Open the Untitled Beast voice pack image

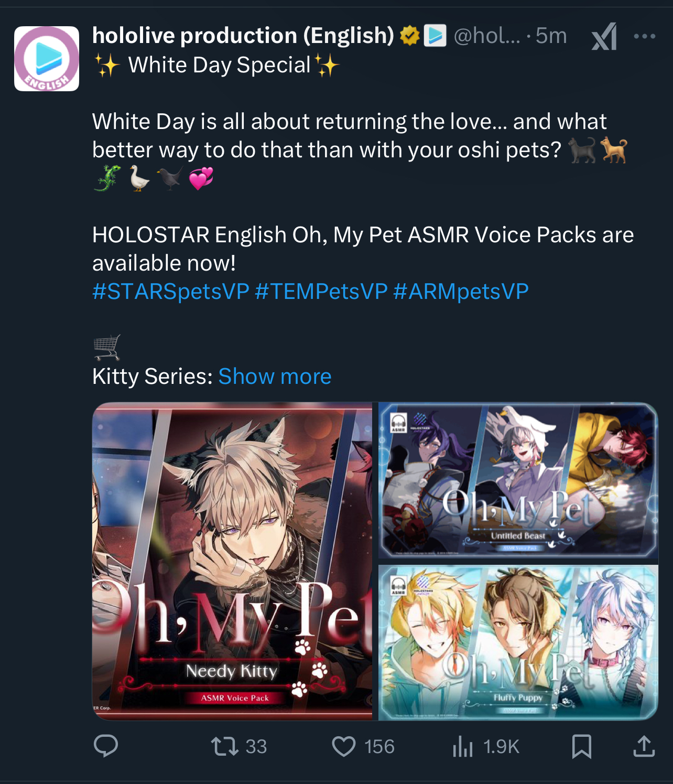(x=518, y=480)
